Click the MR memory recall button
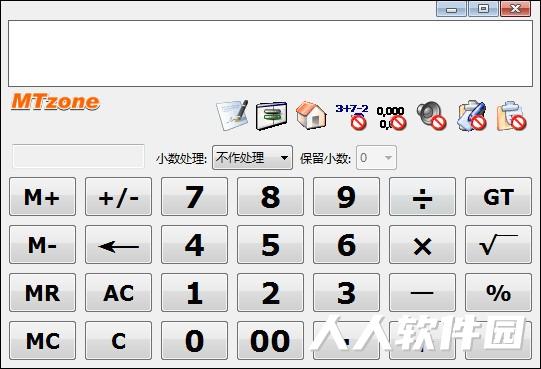This screenshot has width=541, height=369. [x=42, y=292]
